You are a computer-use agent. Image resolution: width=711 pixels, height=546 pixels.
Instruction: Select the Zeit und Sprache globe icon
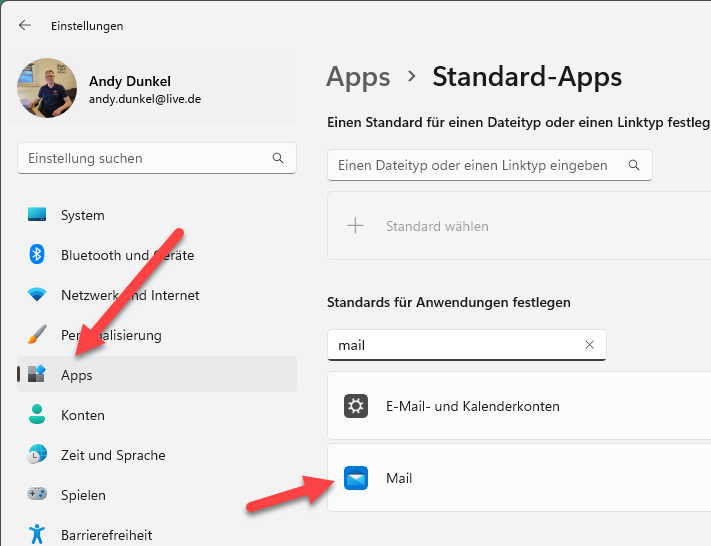37,454
